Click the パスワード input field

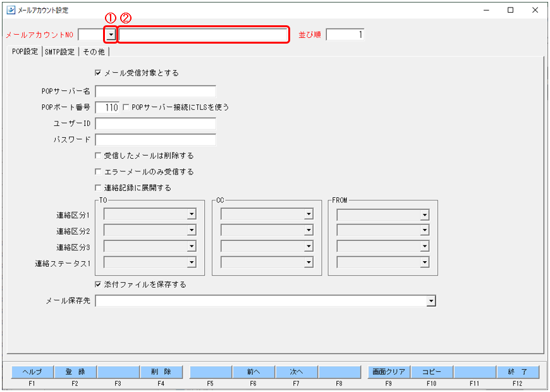(156, 140)
